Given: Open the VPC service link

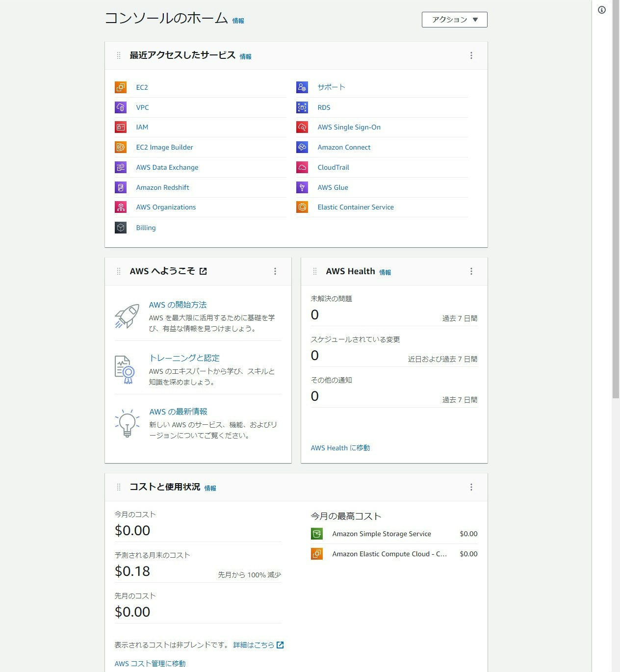Looking at the screenshot, I should point(142,107).
